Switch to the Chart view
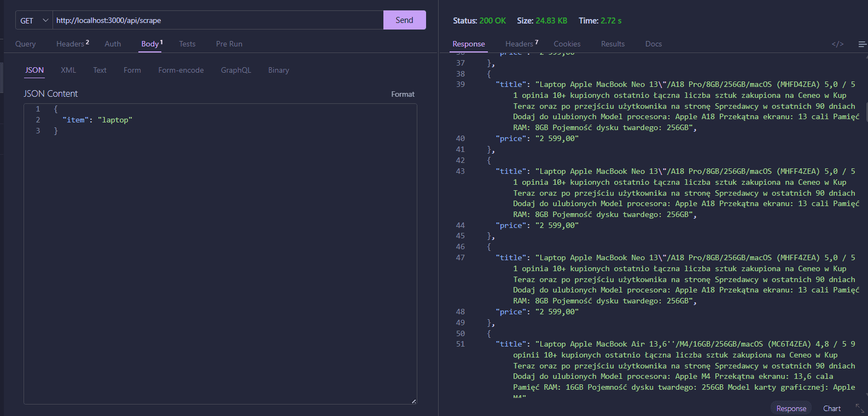Viewport: 868px width, 416px height. pos(832,408)
